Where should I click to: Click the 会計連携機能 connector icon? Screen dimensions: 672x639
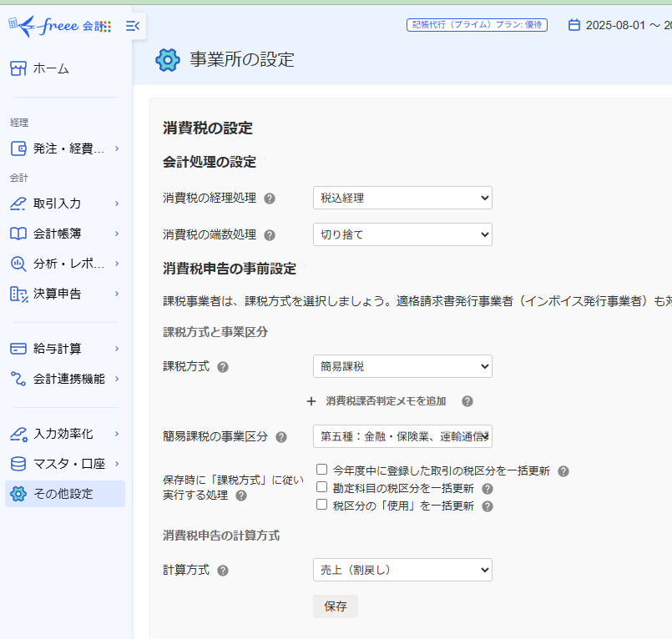click(18, 379)
